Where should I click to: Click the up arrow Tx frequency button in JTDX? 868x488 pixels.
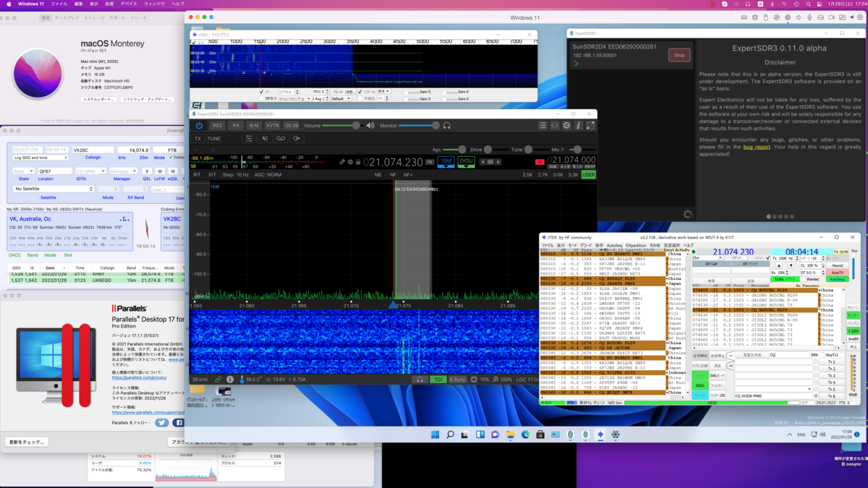tap(779, 265)
